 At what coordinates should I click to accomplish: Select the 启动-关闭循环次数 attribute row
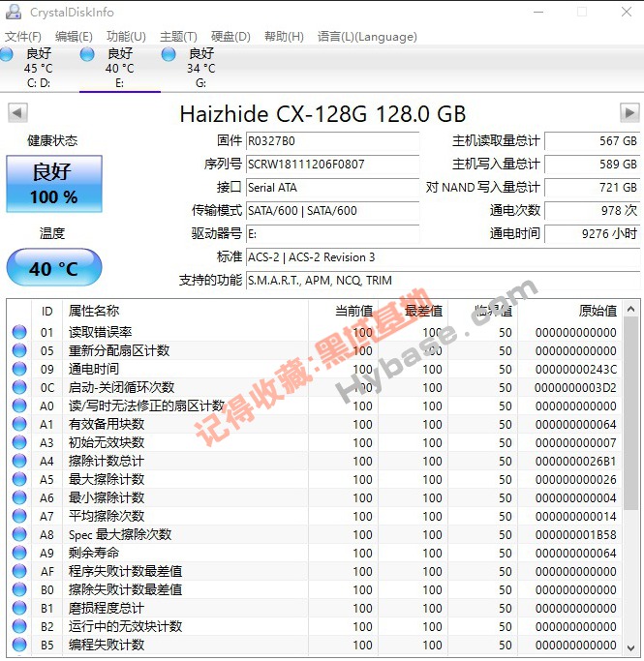pyautogui.click(x=315, y=387)
